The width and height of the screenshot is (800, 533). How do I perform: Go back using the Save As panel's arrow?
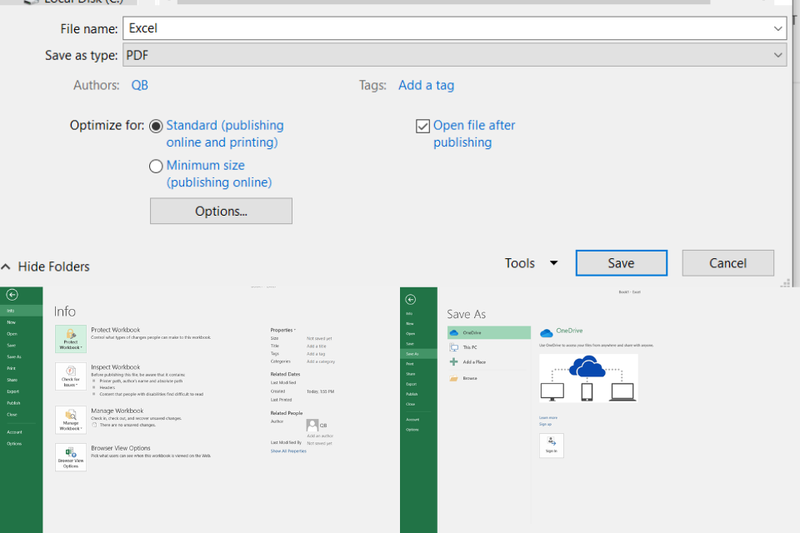click(411, 299)
